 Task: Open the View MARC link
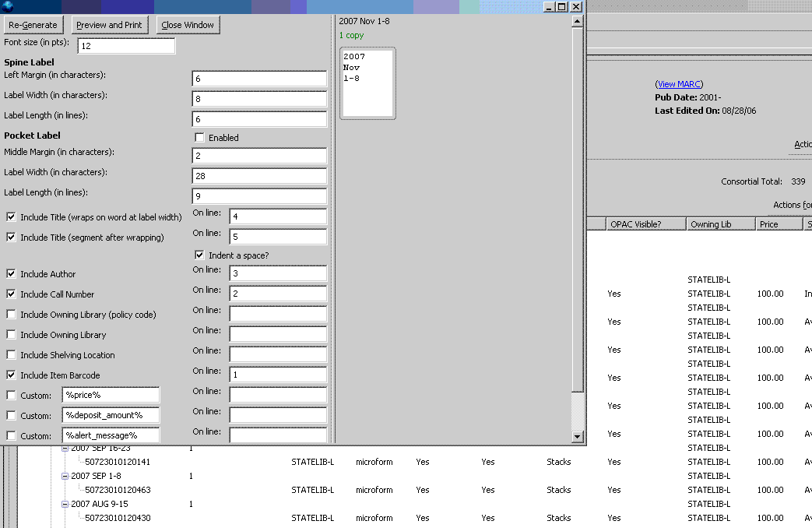click(680, 84)
